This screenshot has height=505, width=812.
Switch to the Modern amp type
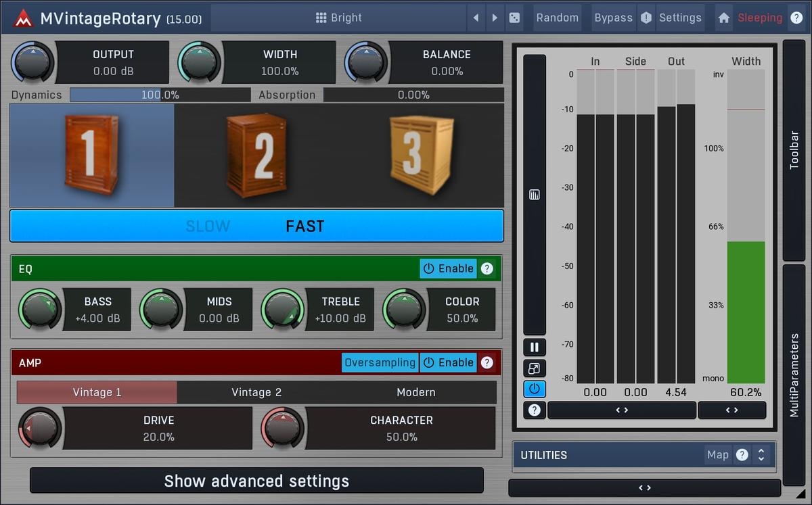click(x=415, y=392)
